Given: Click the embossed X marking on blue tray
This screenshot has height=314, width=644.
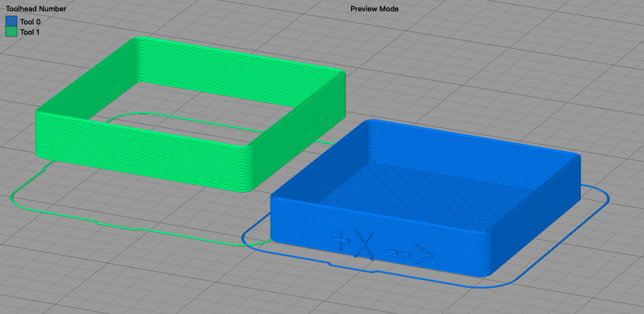Looking at the screenshot, I should (x=364, y=246).
